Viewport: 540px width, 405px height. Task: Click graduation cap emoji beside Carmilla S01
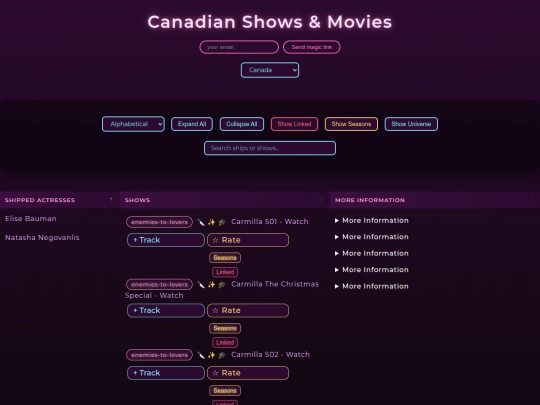tap(222, 222)
